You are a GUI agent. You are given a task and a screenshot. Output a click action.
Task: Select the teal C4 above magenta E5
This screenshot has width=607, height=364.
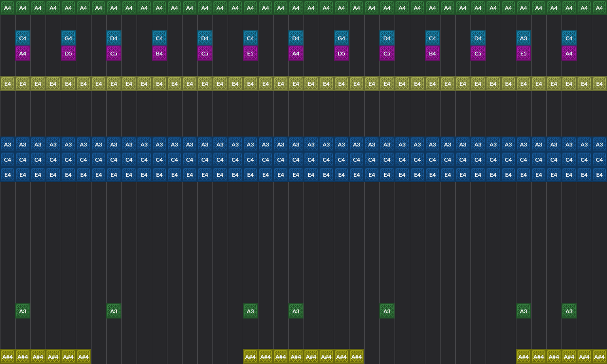[x=250, y=38]
